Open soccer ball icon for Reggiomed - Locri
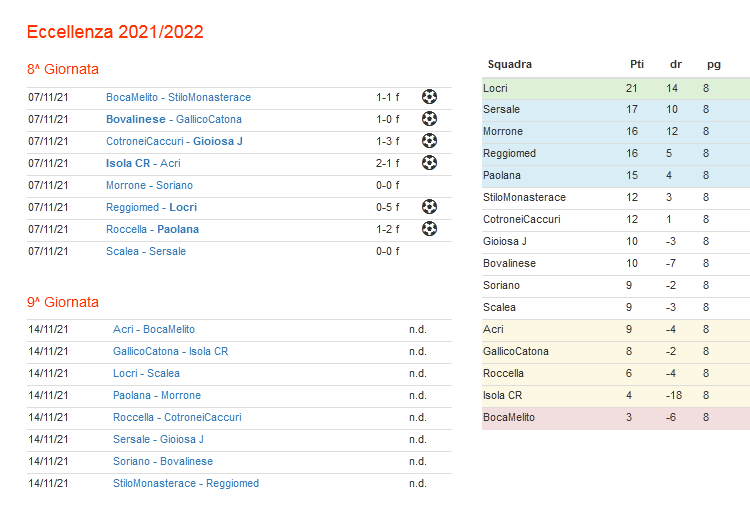 (429, 207)
